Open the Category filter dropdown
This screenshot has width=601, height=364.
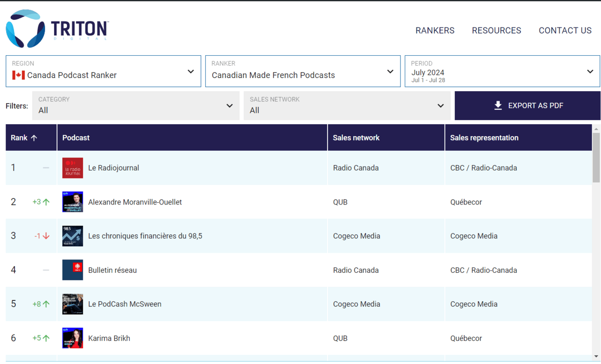click(135, 106)
